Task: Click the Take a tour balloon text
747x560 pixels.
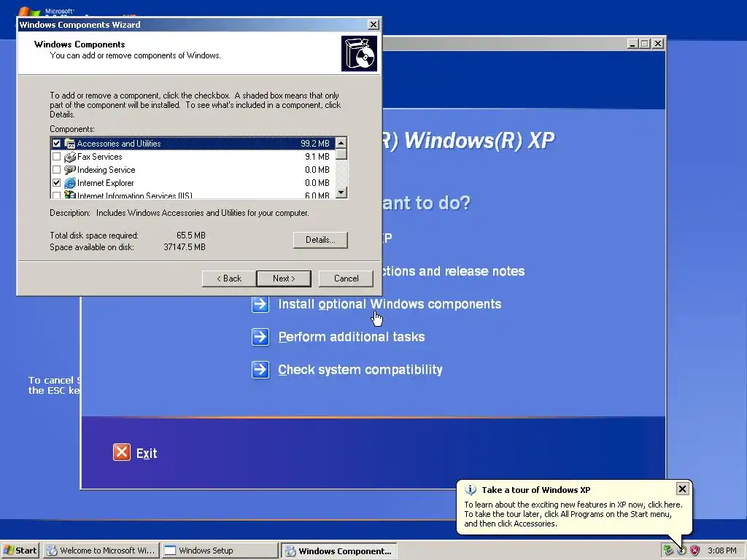Action: click(573, 514)
